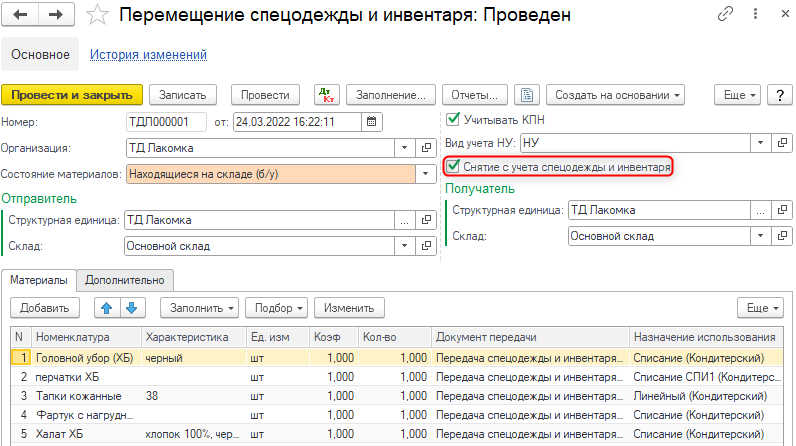Switch to the Дополнительно tab
This screenshot has width=796, height=446.
(125, 280)
